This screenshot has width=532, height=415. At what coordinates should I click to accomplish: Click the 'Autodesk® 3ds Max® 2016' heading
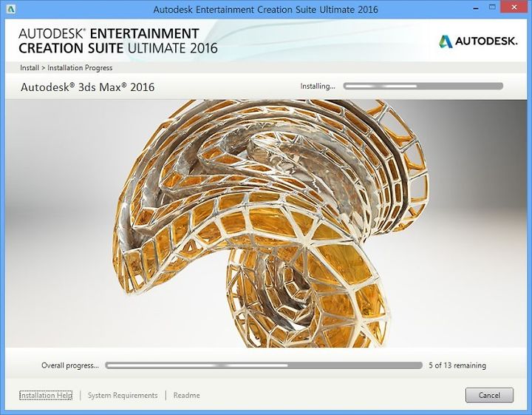[x=87, y=87]
